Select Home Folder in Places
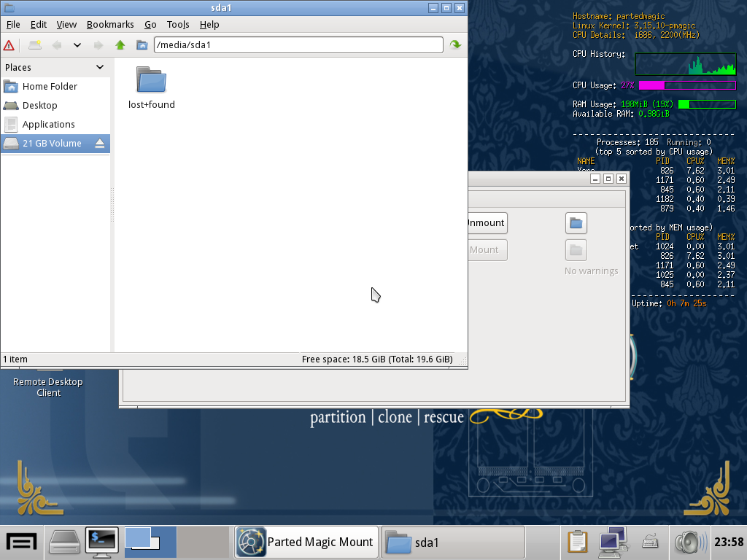Screen dimensions: 747x560 click(x=55, y=86)
